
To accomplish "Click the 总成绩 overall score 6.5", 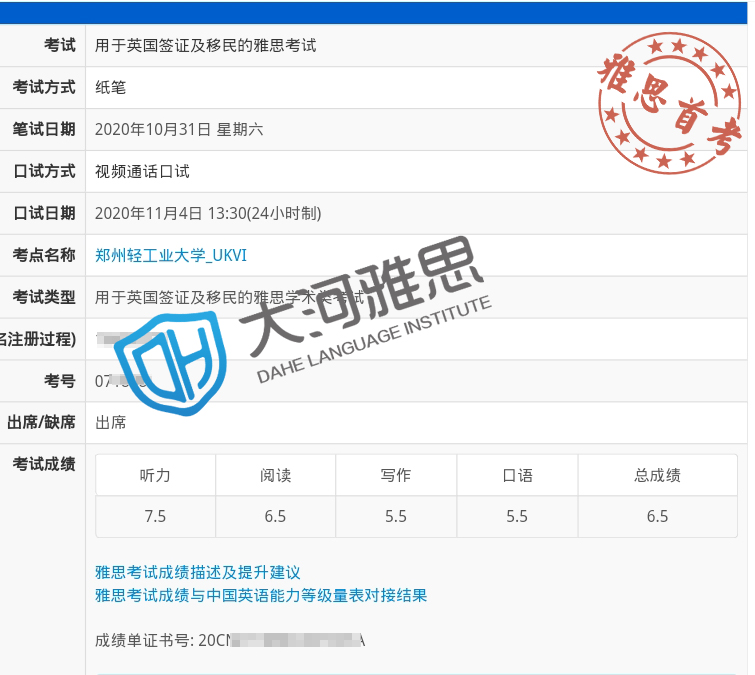I will click(x=657, y=517).
